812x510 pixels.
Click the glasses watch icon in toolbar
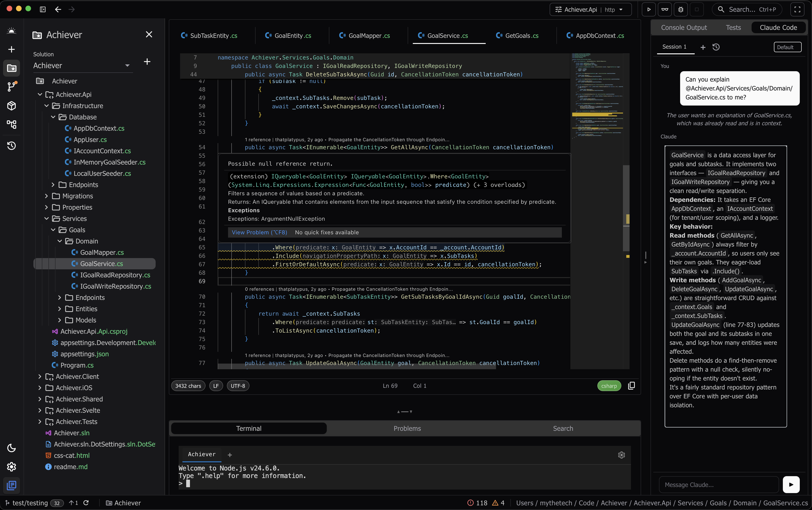point(665,9)
